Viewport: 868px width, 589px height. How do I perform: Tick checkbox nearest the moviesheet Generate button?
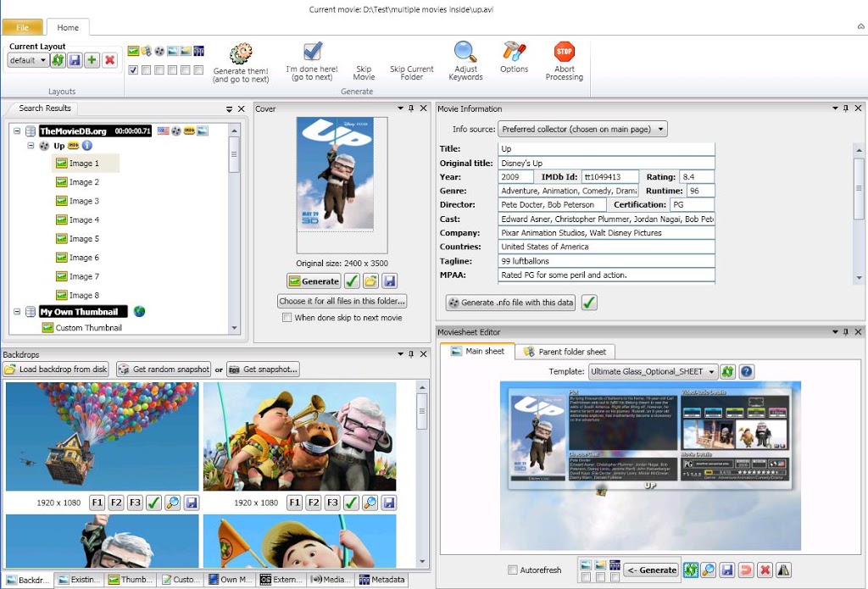[615, 577]
